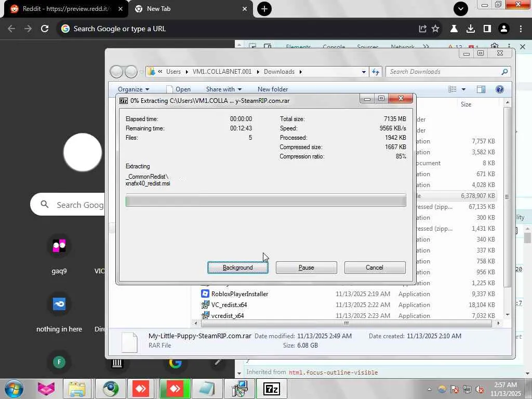Open the gaq9 shortcut tile
This screenshot has height=399, width=532.
click(x=59, y=255)
